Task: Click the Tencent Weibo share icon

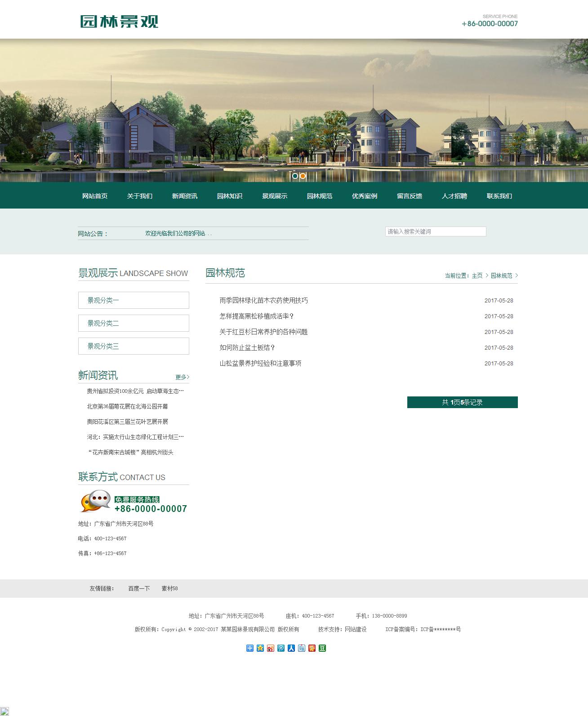Action: pyautogui.click(x=281, y=648)
